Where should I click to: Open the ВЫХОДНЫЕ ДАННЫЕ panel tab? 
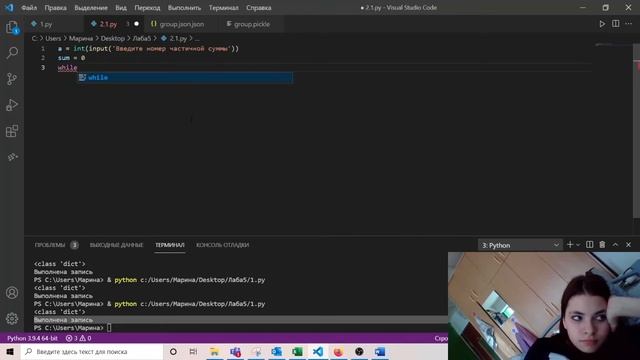[116, 245]
